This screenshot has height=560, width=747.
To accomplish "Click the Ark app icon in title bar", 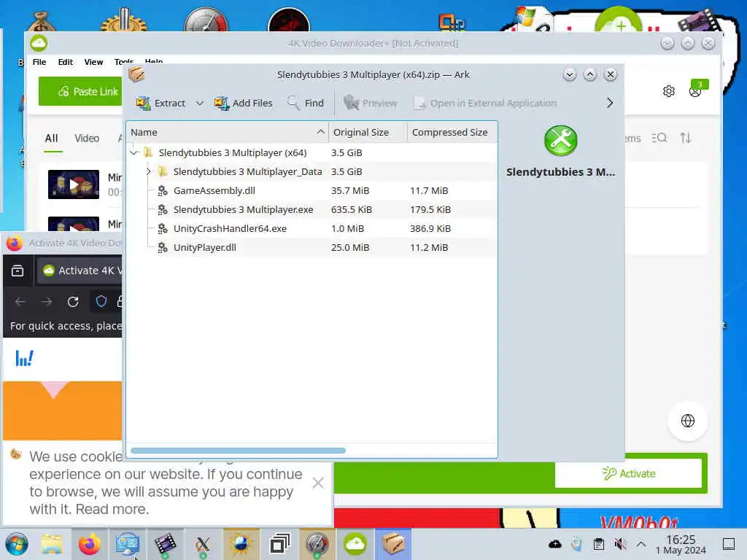I will point(136,74).
